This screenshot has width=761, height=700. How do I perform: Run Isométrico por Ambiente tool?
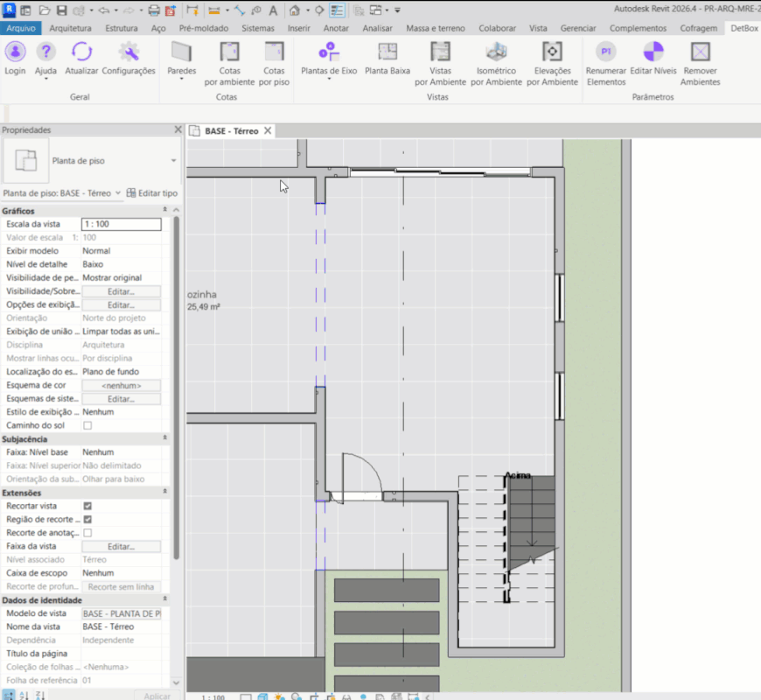pos(496,64)
